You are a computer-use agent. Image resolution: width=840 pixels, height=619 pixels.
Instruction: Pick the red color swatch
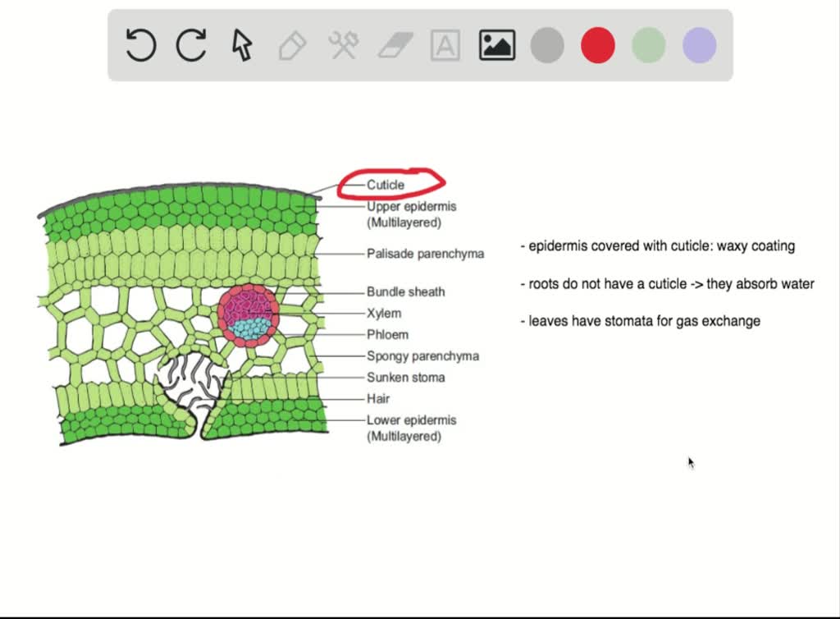(x=598, y=45)
